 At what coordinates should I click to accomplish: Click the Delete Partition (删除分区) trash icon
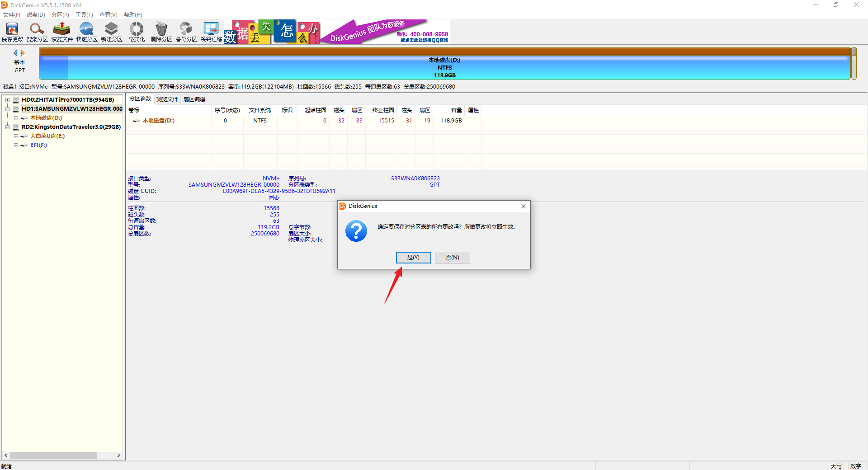click(161, 32)
